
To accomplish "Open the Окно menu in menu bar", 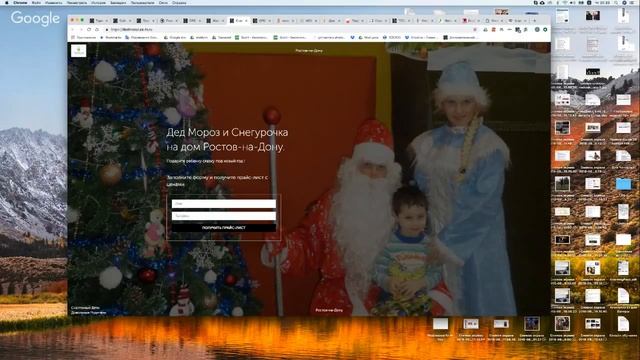I will coord(163,2).
